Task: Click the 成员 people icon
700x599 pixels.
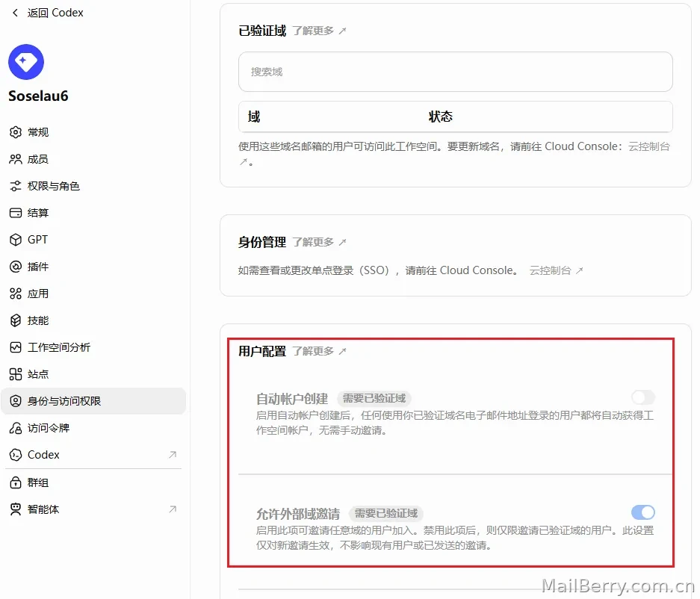Action: coord(16,159)
